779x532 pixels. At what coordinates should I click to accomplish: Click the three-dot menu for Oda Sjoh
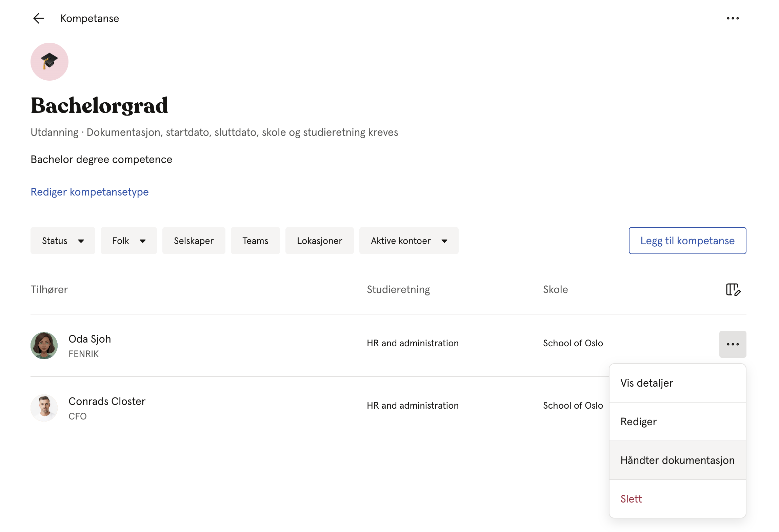733,344
